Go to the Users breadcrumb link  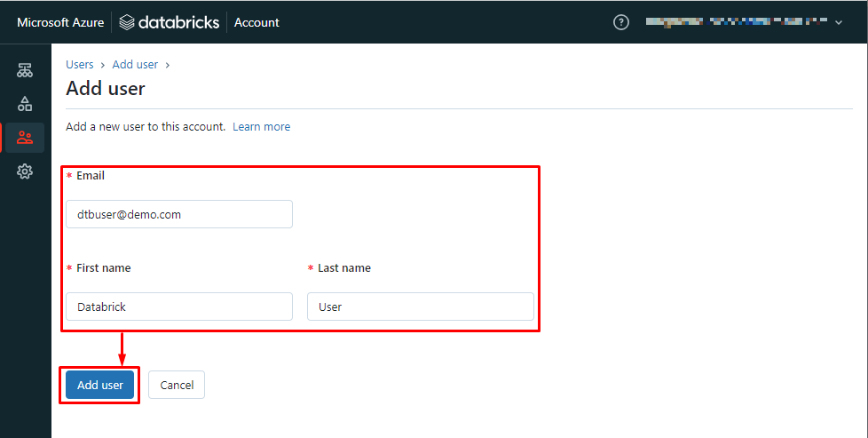click(80, 64)
